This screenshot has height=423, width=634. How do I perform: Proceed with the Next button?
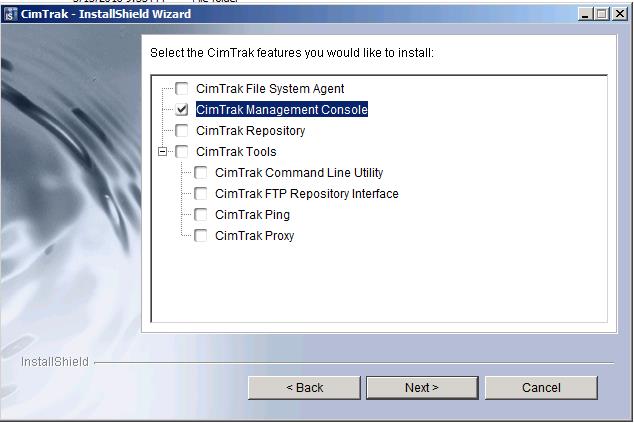[x=422, y=388]
